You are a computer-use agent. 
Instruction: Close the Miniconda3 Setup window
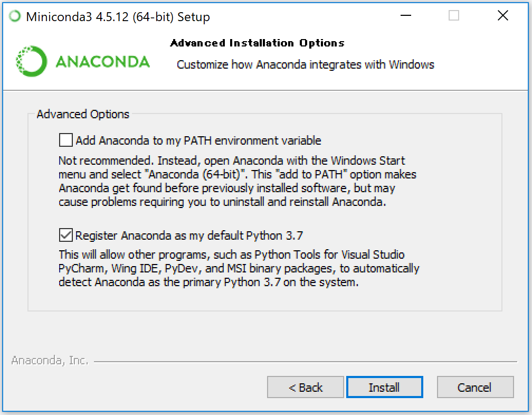click(x=503, y=16)
